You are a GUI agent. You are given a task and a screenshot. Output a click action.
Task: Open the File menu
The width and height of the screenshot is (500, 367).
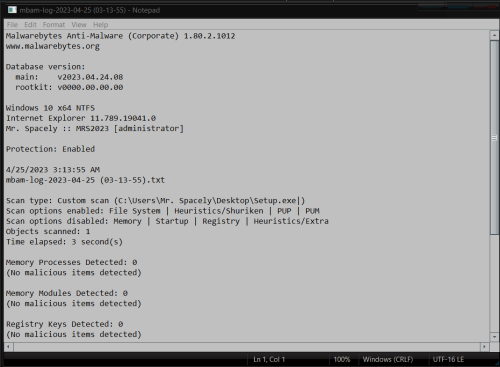[12, 25]
